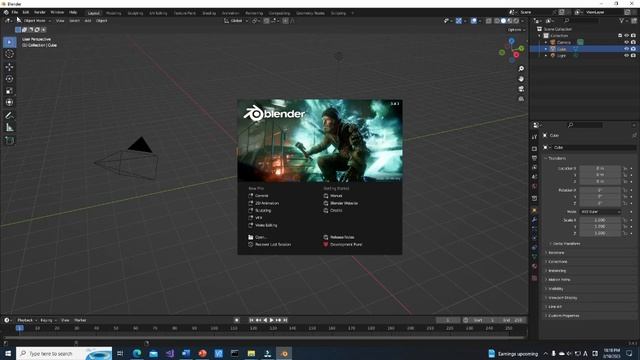640x360 pixels.
Task: Switch perspective/orthographic grid icon in viewport
Action: (x=521, y=99)
